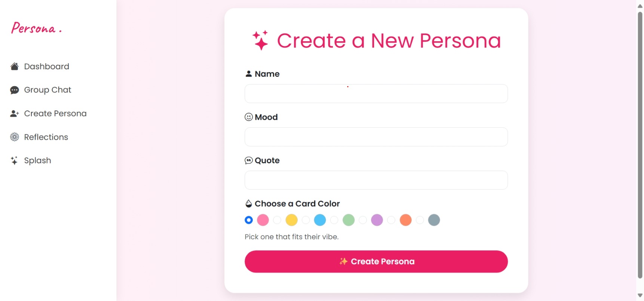Click the ink drop icon beside Choose a Card Color
Viewport: 644px width, 301px height.
point(249,203)
